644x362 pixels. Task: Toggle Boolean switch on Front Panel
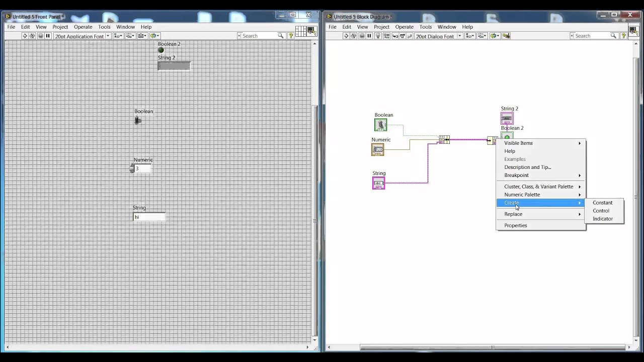click(x=138, y=120)
